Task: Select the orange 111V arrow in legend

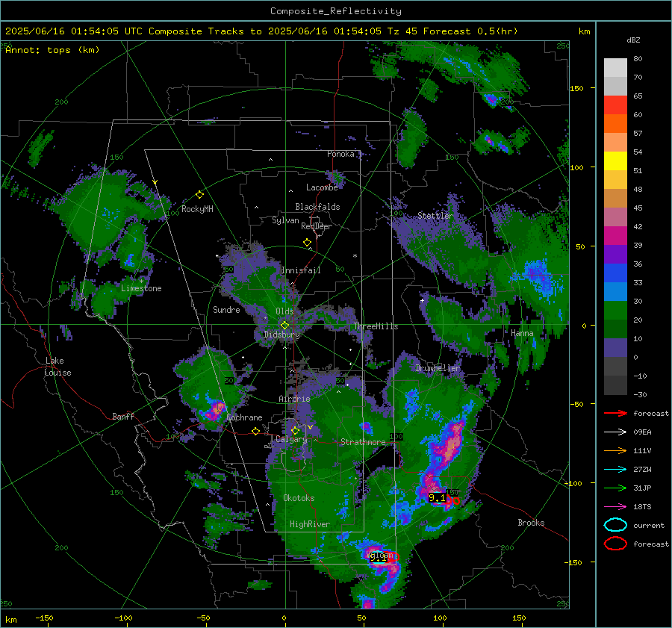Action: [615, 450]
